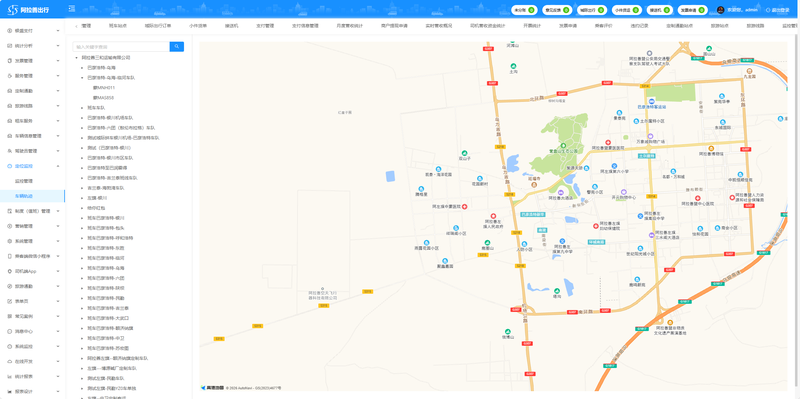Screen dimensions: 800x399
Task: Click the tab bar left scroll arrow
Action: (76, 26)
